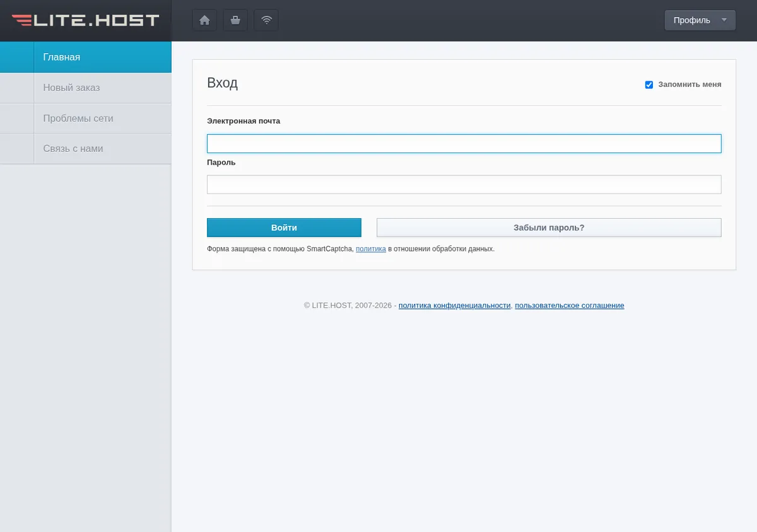Open Новый заказ sidebar item
Image resolution: width=757 pixels, height=532 pixels.
coord(85,88)
